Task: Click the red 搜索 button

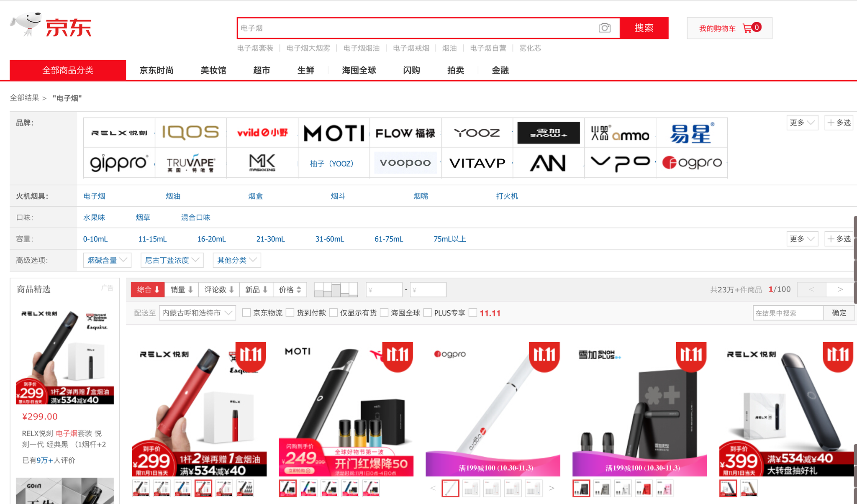Action: [644, 28]
